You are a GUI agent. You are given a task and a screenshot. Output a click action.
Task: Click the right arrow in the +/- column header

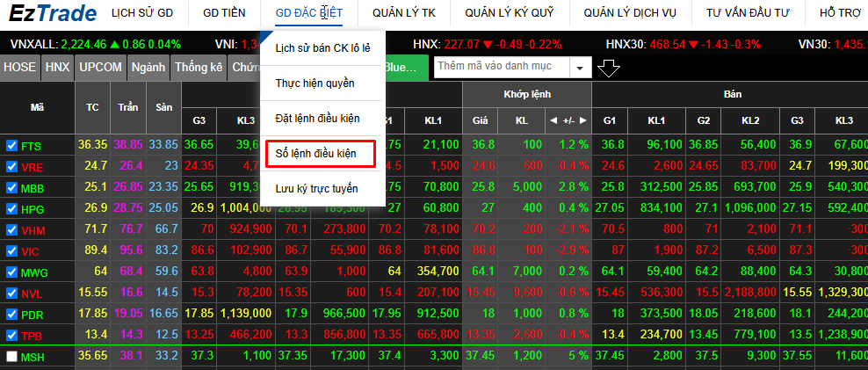pyautogui.click(x=582, y=120)
